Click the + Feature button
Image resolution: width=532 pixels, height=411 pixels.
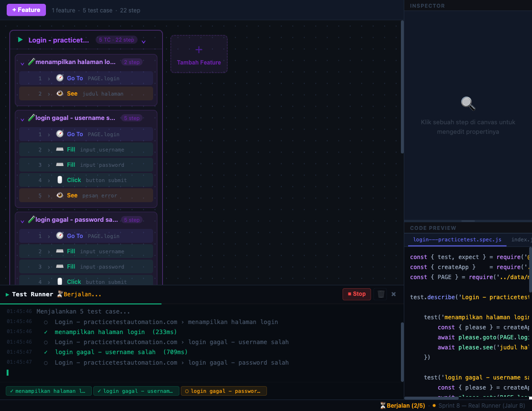(x=26, y=10)
